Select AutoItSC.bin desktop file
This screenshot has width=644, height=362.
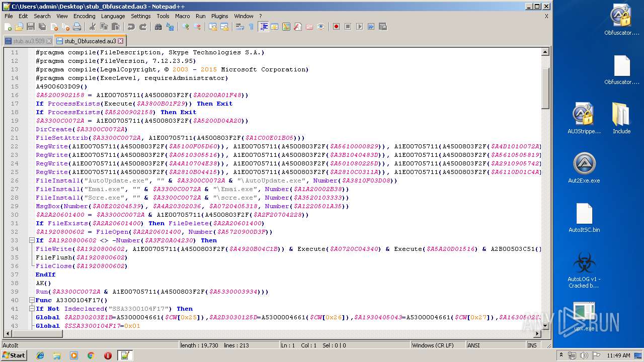click(584, 218)
